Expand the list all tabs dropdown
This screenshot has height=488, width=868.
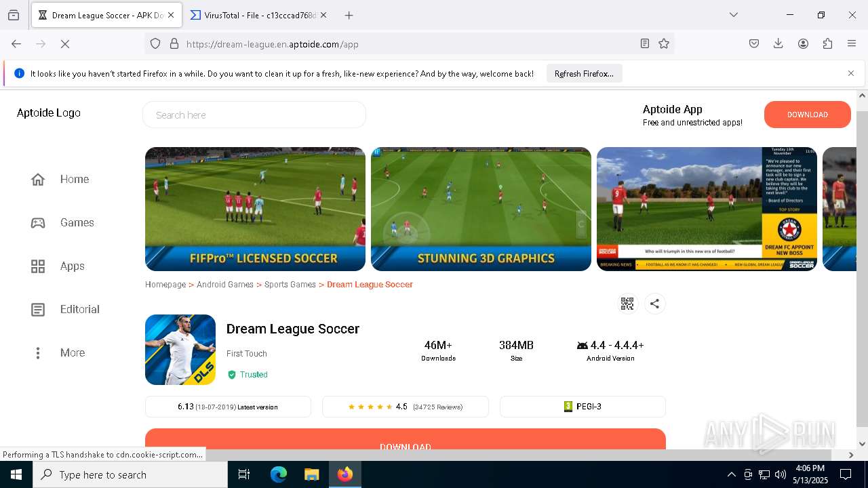[x=733, y=15]
